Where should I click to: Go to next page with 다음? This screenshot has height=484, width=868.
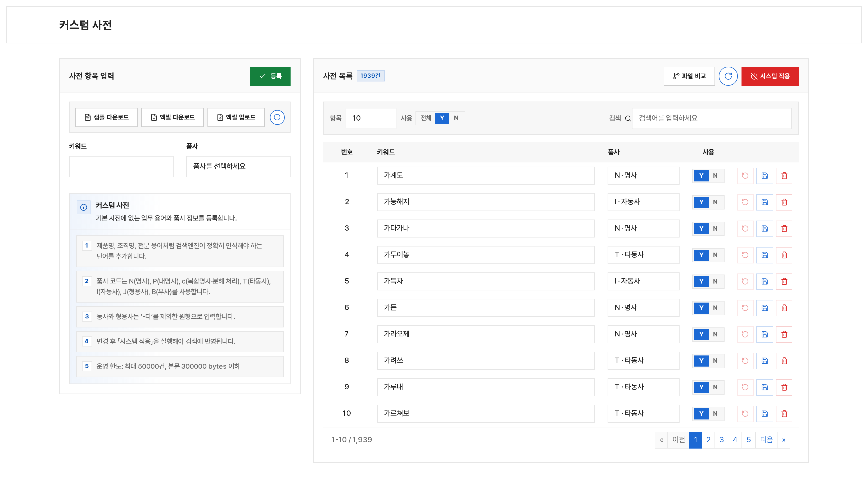(x=766, y=440)
